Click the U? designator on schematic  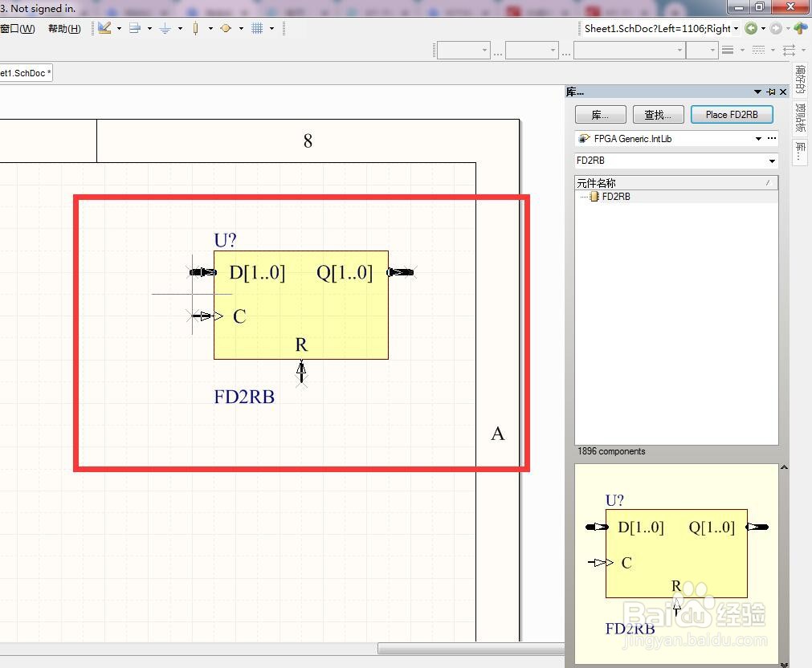225,240
